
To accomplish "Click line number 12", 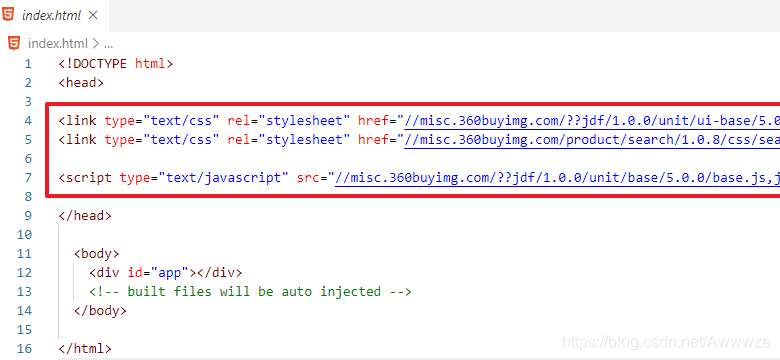I will [24, 273].
